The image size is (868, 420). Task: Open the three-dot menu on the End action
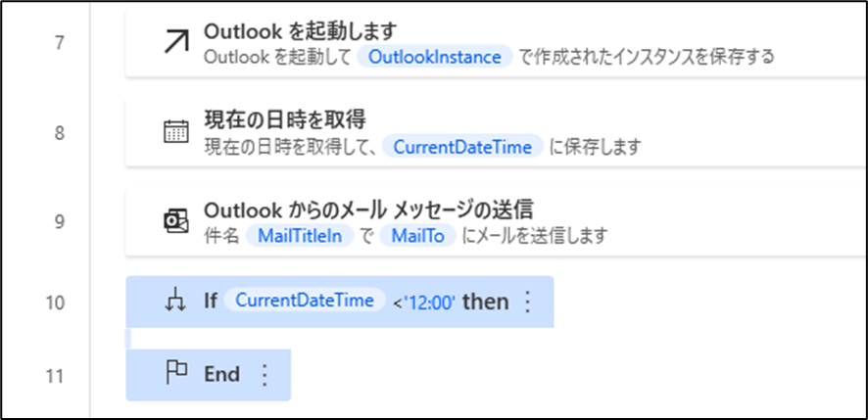(265, 375)
